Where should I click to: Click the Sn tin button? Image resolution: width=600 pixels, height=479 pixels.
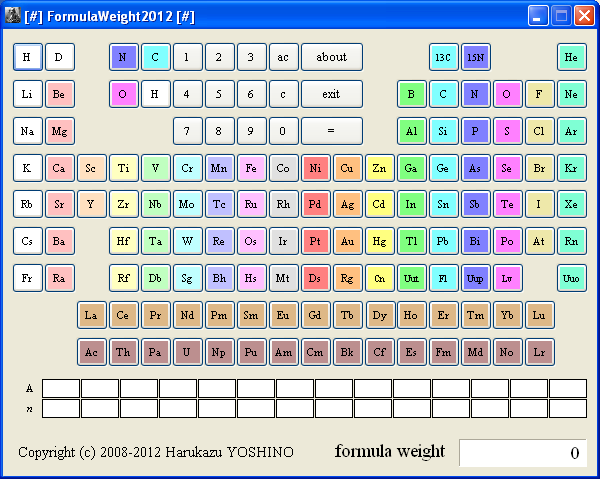click(443, 204)
